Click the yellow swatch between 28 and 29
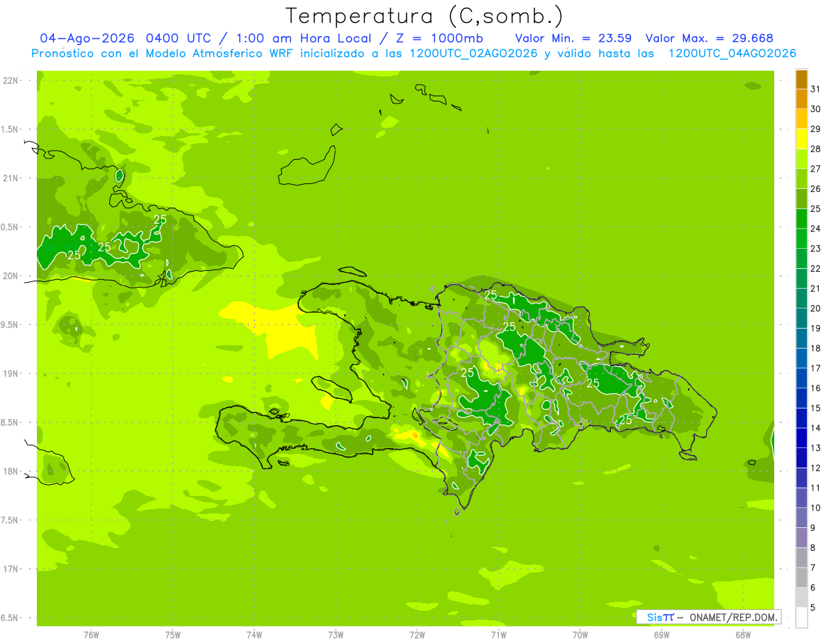The height and width of the screenshot is (644, 834). click(801, 139)
